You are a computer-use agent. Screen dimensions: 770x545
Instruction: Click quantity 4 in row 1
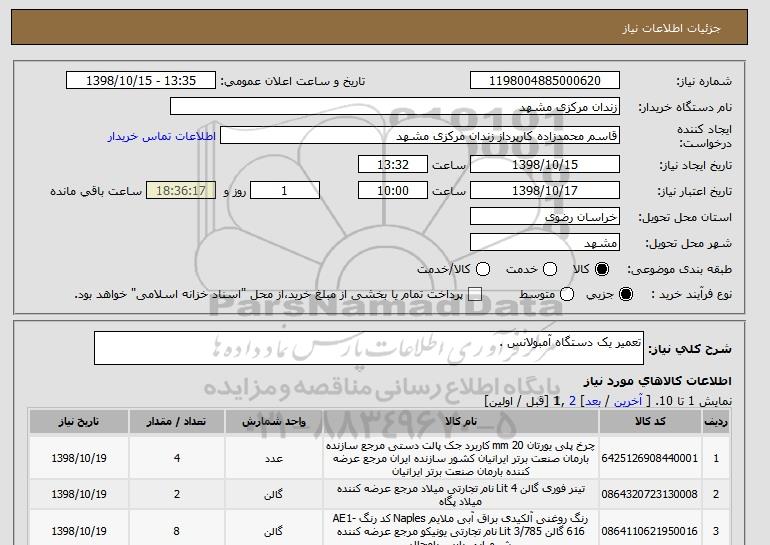coord(177,458)
